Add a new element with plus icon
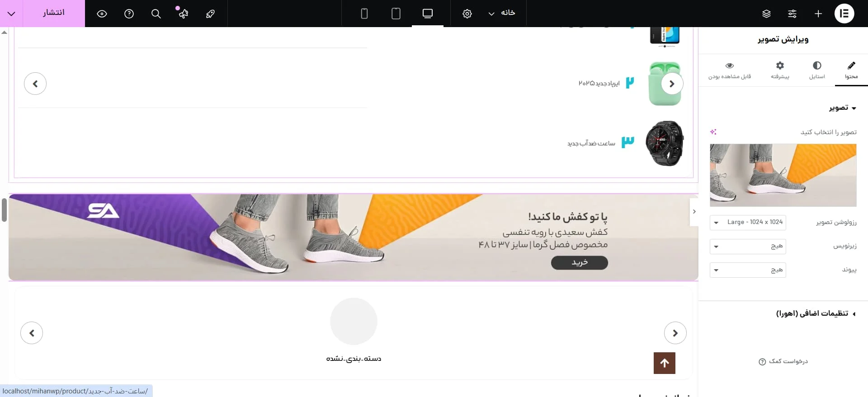The height and width of the screenshot is (397, 868). 818,14
